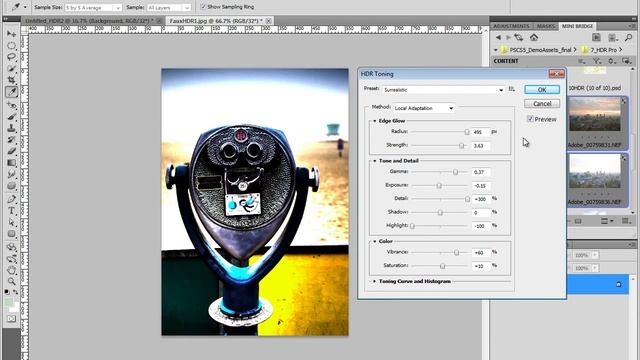Screen dimensions: 640x360
Task: Select the History Brush tool
Action: (11, 140)
